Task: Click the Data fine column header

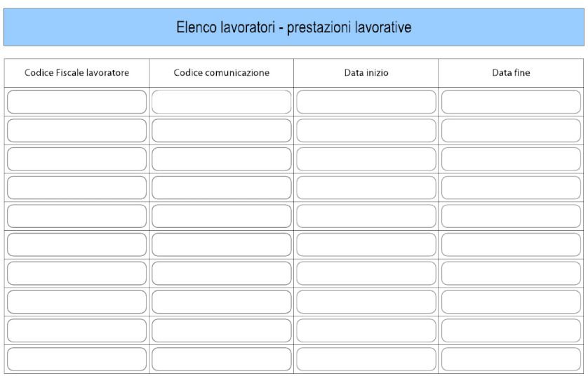Action: click(x=511, y=73)
